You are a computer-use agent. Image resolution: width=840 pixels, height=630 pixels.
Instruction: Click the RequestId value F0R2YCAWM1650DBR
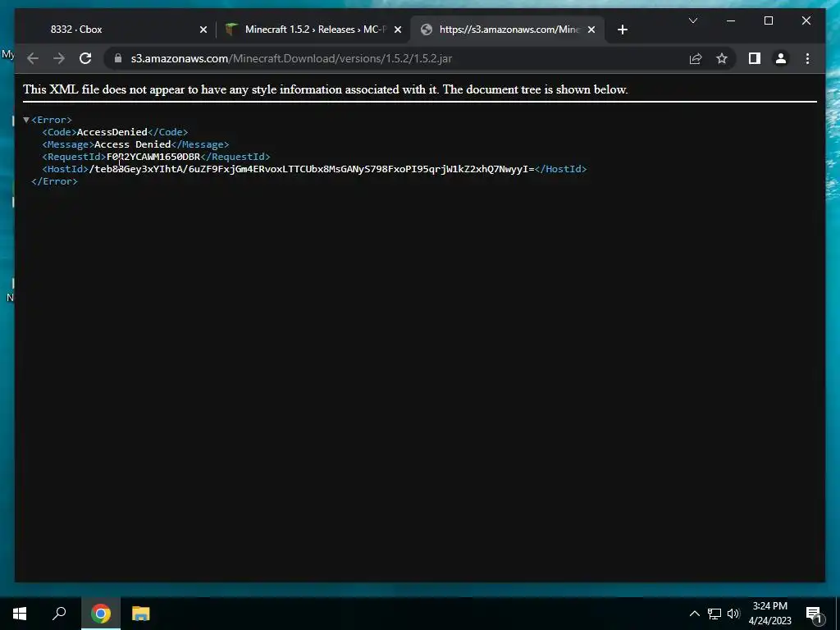(x=153, y=157)
